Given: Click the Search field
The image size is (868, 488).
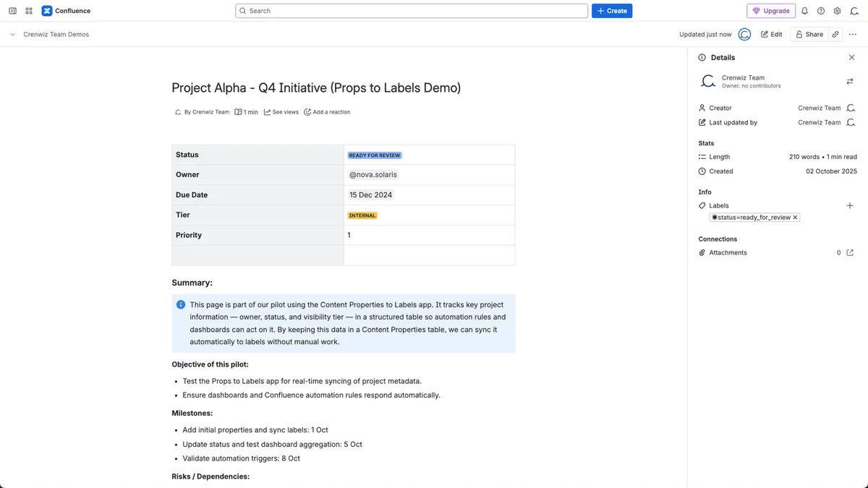Looking at the screenshot, I should coord(412,11).
